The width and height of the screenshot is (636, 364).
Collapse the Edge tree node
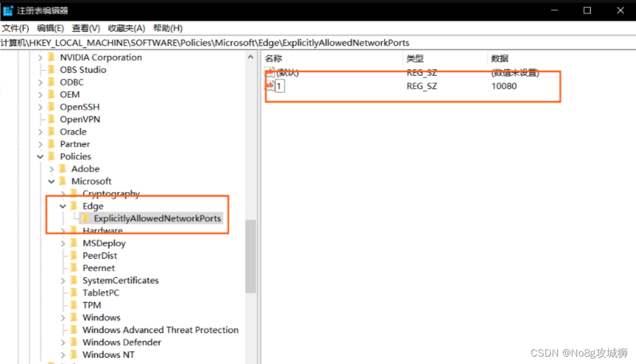coord(63,206)
